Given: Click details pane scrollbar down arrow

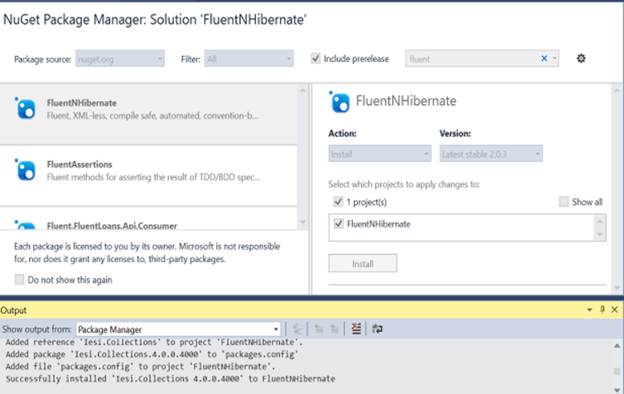Looking at the screenshot, I should (617, 288).
